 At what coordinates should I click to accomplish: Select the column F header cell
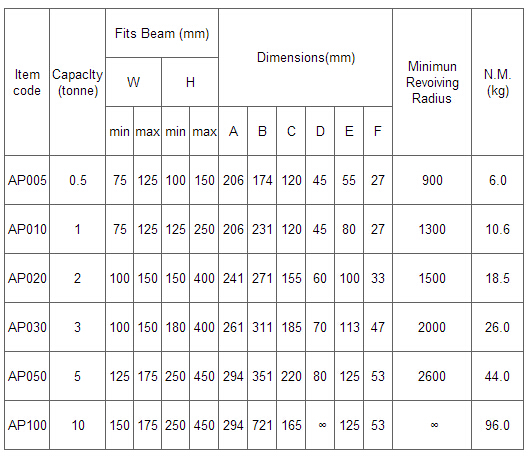pyautogui.click(x=378, y=131)
